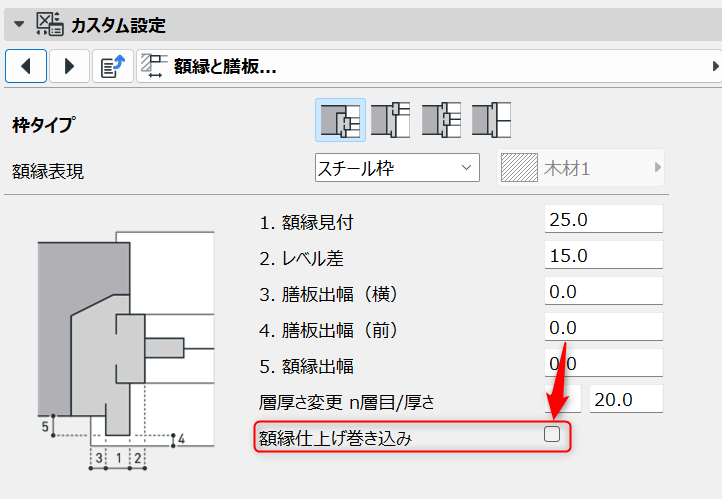Go to next settings page arrow

69,66
